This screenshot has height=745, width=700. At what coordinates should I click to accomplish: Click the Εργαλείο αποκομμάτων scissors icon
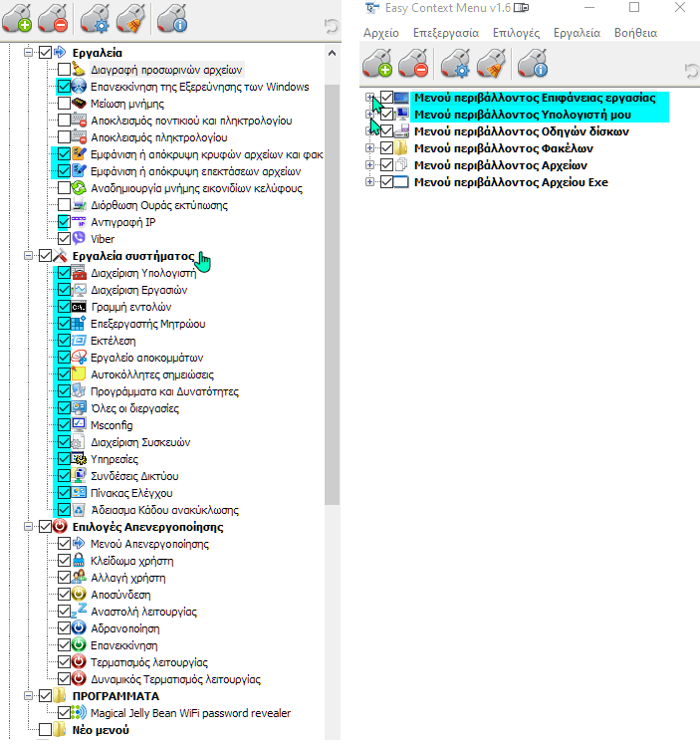tap(79, 358)
